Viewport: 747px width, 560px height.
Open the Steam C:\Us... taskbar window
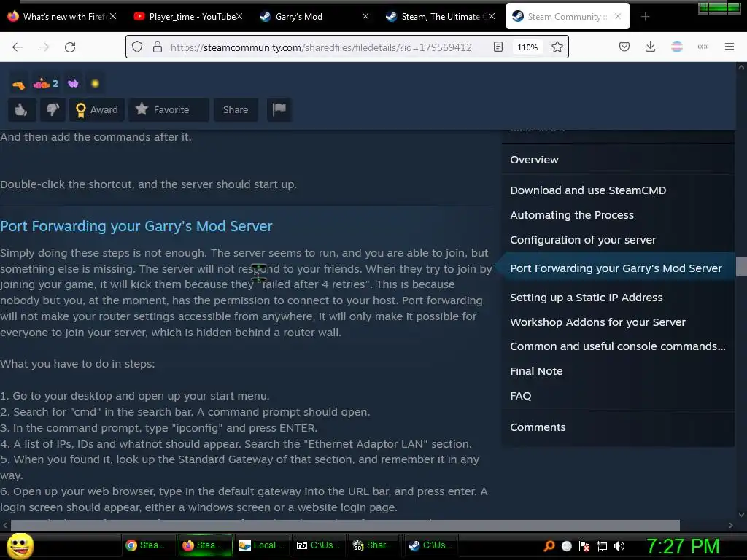pyautogui.click(x=430, y=545)
